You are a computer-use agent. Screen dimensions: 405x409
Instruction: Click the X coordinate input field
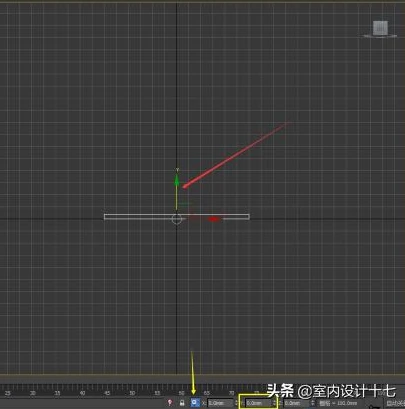point(220,403)
